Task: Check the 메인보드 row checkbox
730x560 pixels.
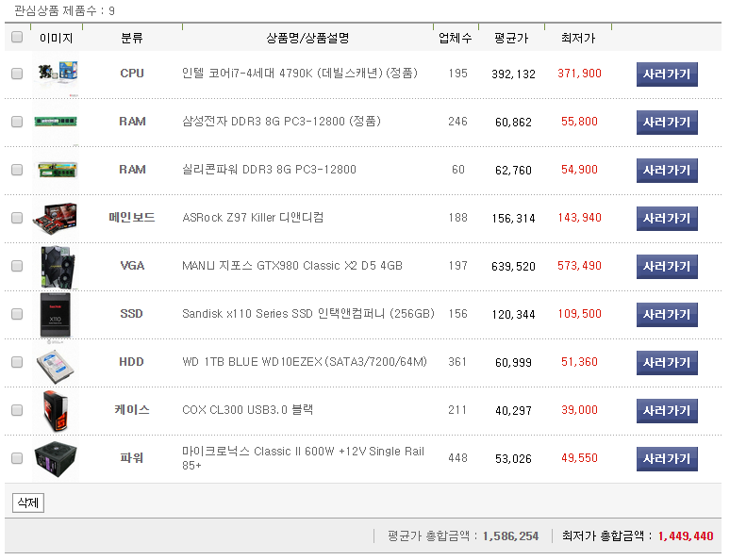Action: (17, 218)
